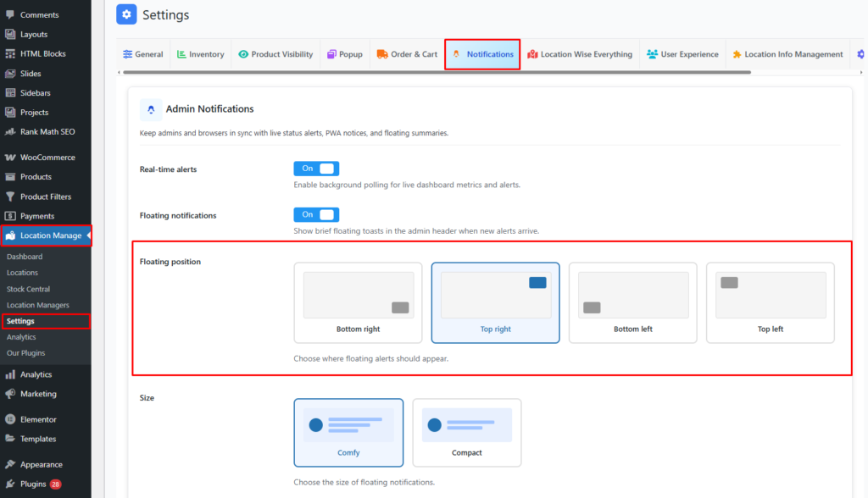This screenshot has width=868, height=498.
Task: Collapse the Location Manage menu arrow
Action: (88, 235)
